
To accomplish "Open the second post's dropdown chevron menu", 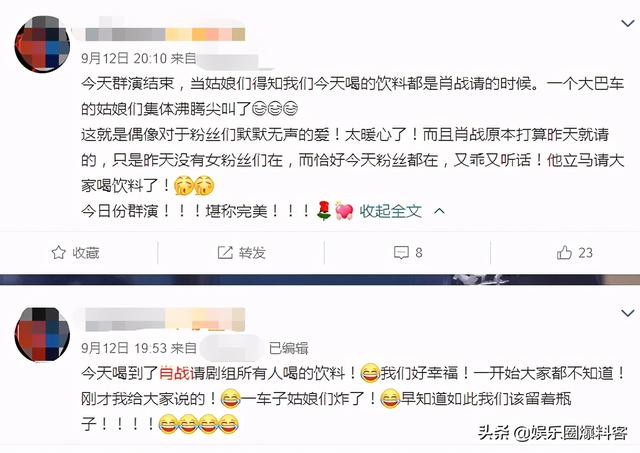I will click(627, 313).
